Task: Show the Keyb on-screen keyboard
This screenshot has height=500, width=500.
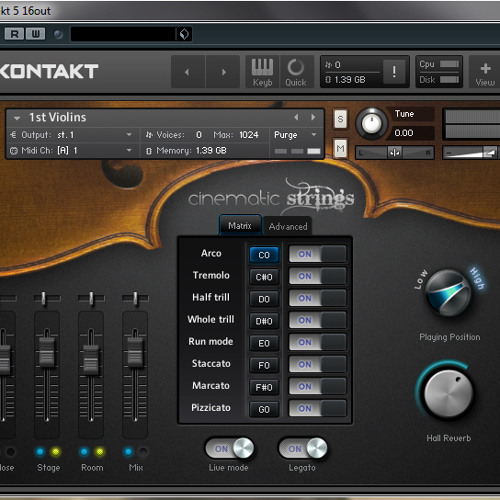Action: 262,72
